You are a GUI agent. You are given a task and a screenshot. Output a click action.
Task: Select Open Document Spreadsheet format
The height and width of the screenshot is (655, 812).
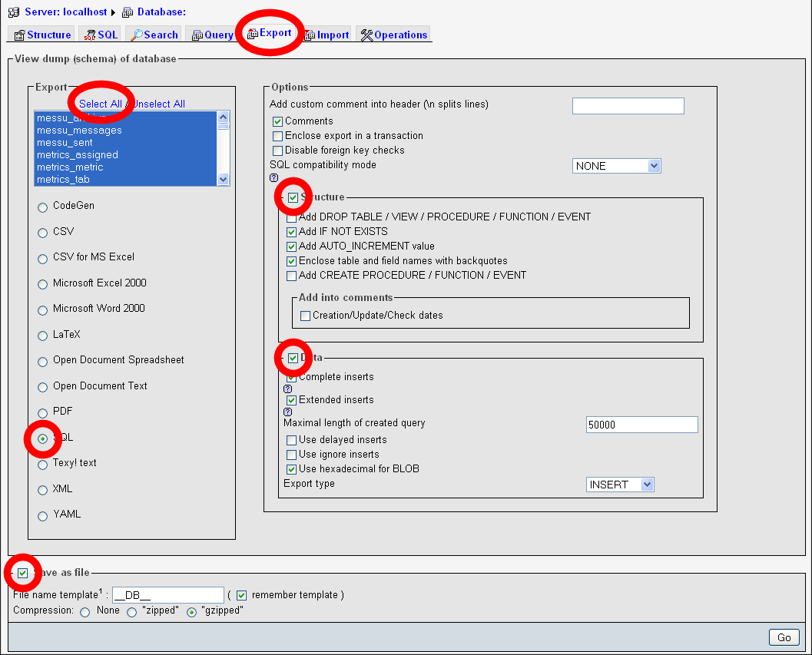coord(42,362)
